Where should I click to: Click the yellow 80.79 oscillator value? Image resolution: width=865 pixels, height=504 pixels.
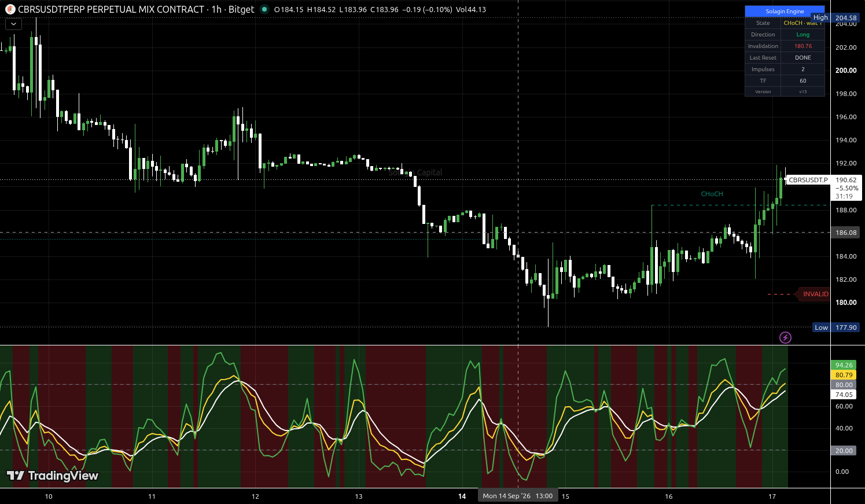click(x=844, y=375)
